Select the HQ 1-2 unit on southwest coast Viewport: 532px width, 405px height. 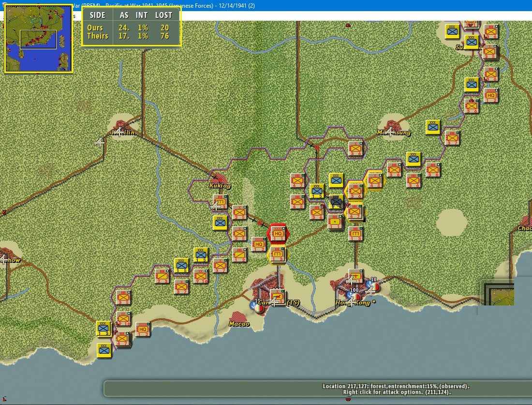click(x=142, y=329)
